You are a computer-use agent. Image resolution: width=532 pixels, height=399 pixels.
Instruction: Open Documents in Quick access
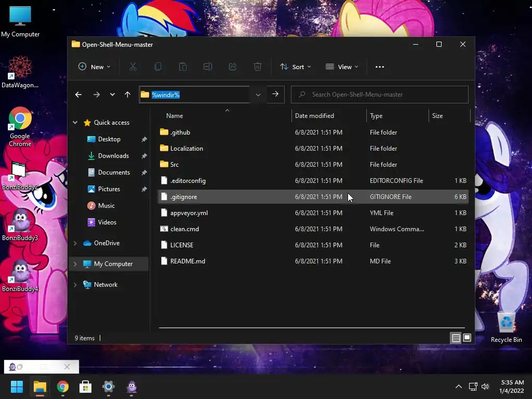(x=114, y=172)
